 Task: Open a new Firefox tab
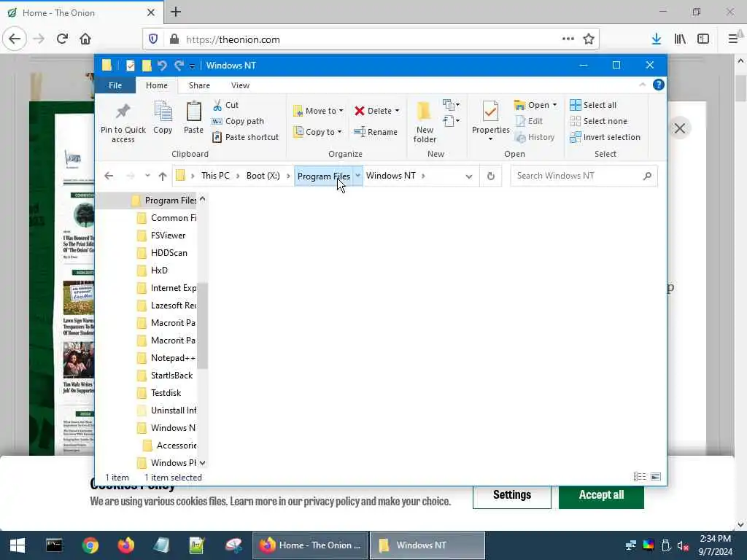coord(176,12)
